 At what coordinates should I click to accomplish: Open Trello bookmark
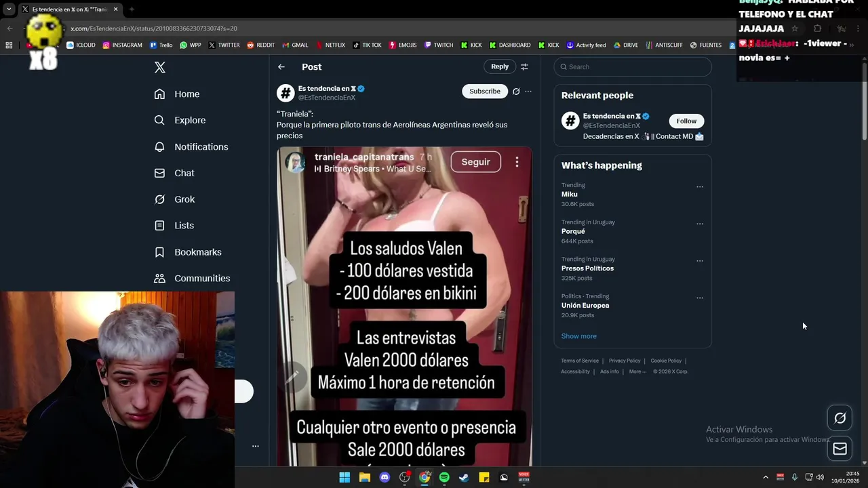tap(161, 45)
